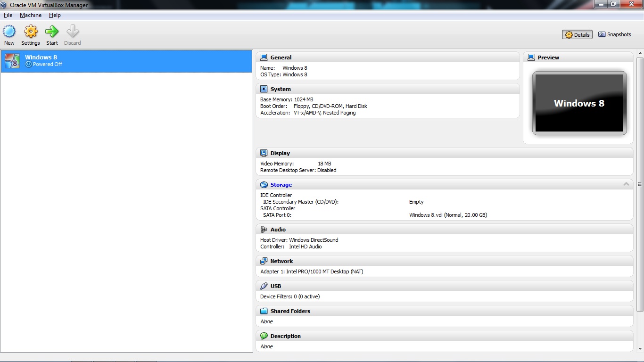Click the USB section plug icon

[x=264, y=286]
